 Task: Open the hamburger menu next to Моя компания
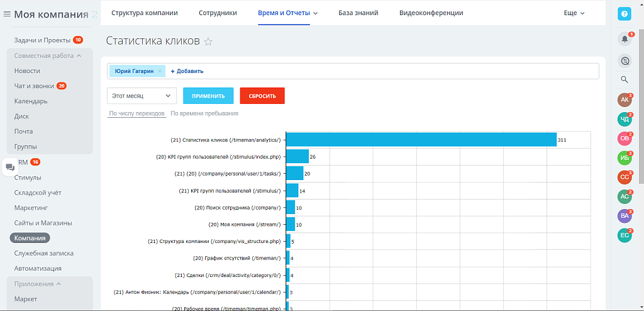(7, 14)
